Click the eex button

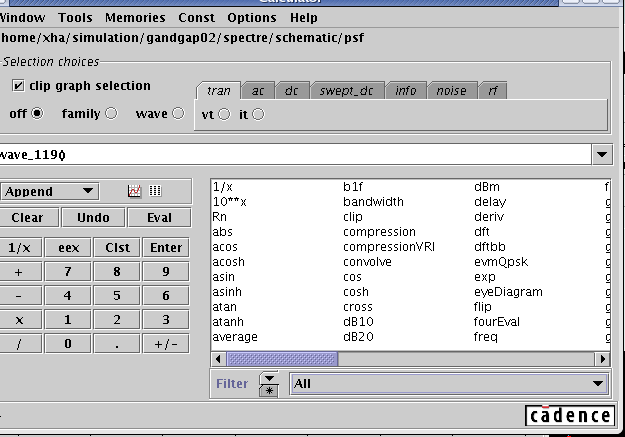point(68,248)
